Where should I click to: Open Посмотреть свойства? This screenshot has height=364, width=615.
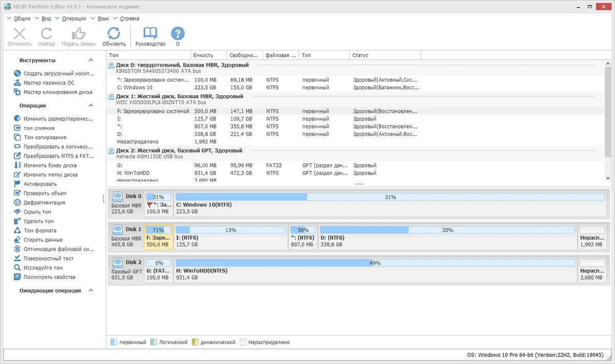(x=45, y=277)
